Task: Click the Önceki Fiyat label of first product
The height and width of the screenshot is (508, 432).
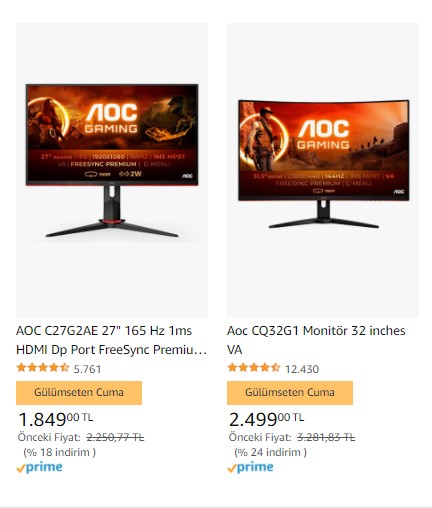Action: coord(49,437)
